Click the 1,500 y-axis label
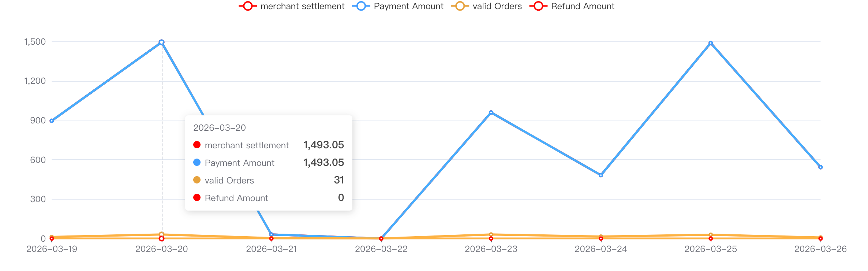The width and height of the screenshot is (868, 271). point(35,42)
